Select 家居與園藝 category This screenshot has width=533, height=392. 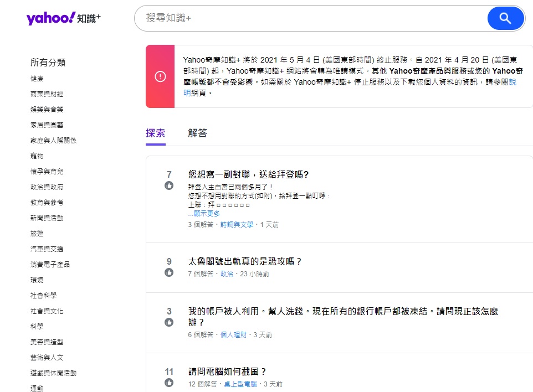coord(47,125)
